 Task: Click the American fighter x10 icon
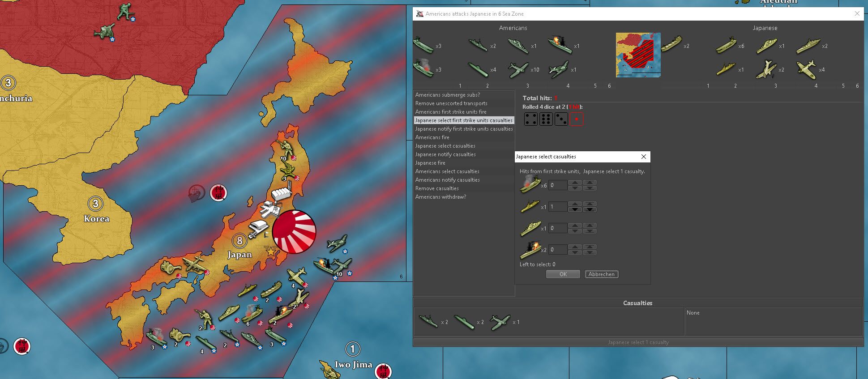pyautogui.click(x=518, y=69)
